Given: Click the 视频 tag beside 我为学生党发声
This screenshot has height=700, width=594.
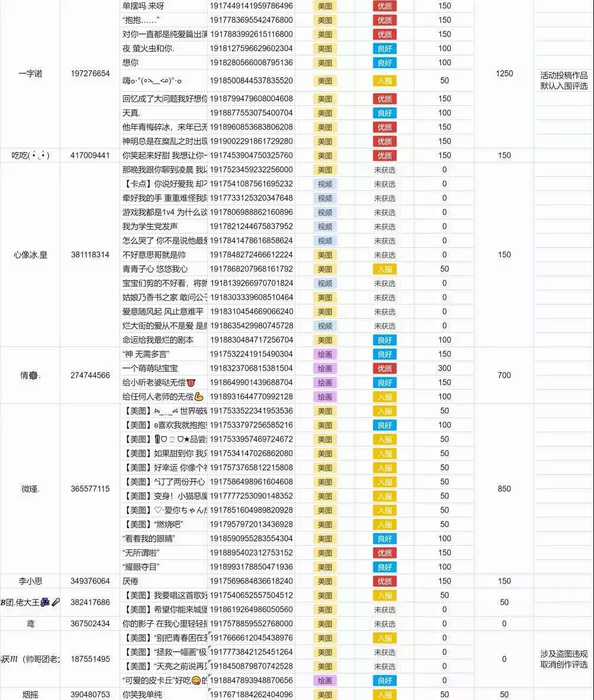Looking at the screenshot, I should point(325,226).
